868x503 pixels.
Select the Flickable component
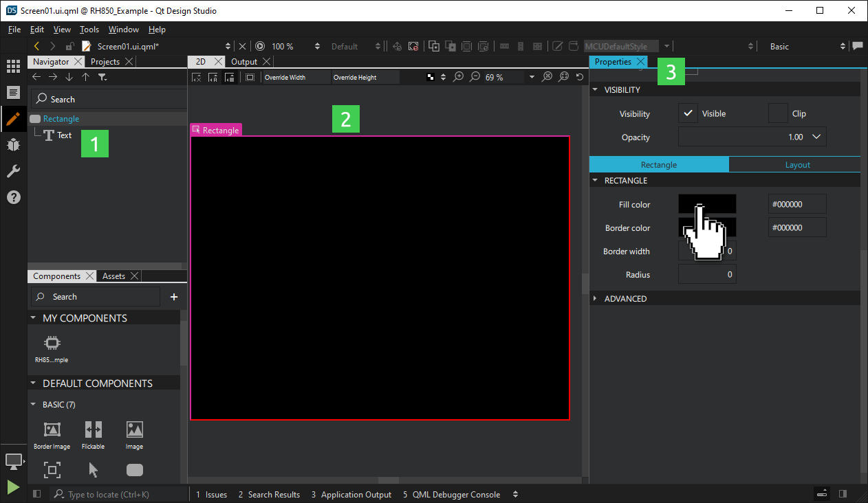coord(93,433)
